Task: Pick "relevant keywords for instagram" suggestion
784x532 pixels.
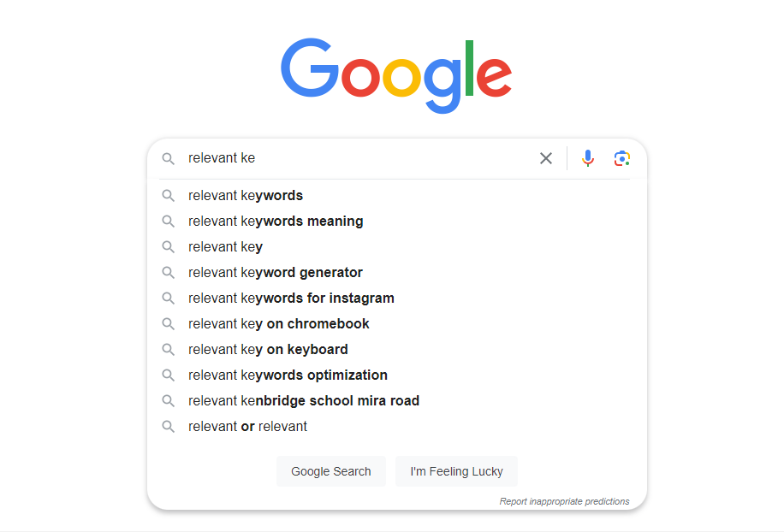Action: pyautogui.click(x=291, y=299)
